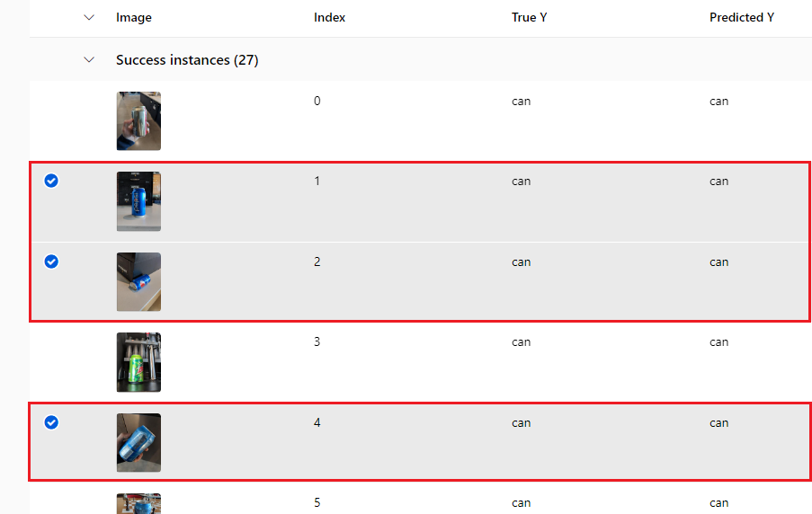Screen dimensions: 812x514
Task: Collapse the Success instances group chevron
Action: [x=89, y=60]
